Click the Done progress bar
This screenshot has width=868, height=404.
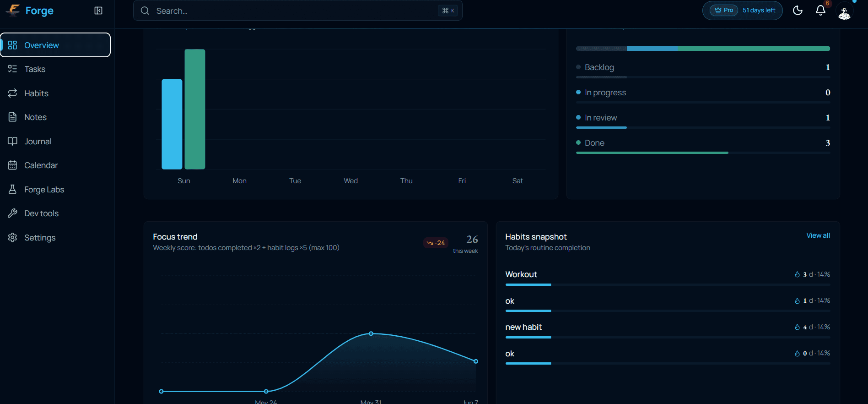(x=703, y=153)
